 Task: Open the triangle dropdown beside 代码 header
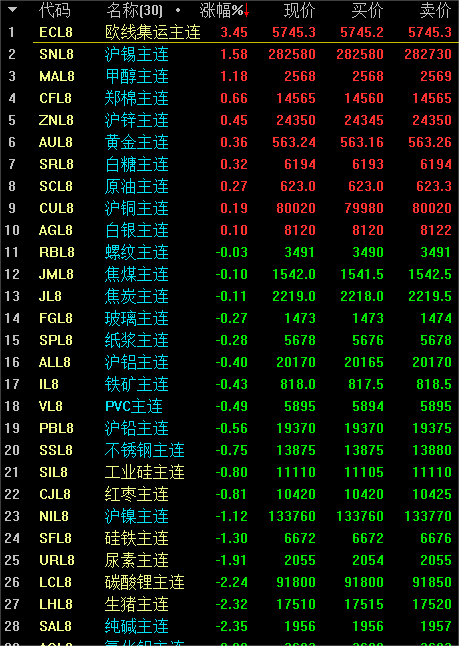pyautogui.click(x=12, y=9)
